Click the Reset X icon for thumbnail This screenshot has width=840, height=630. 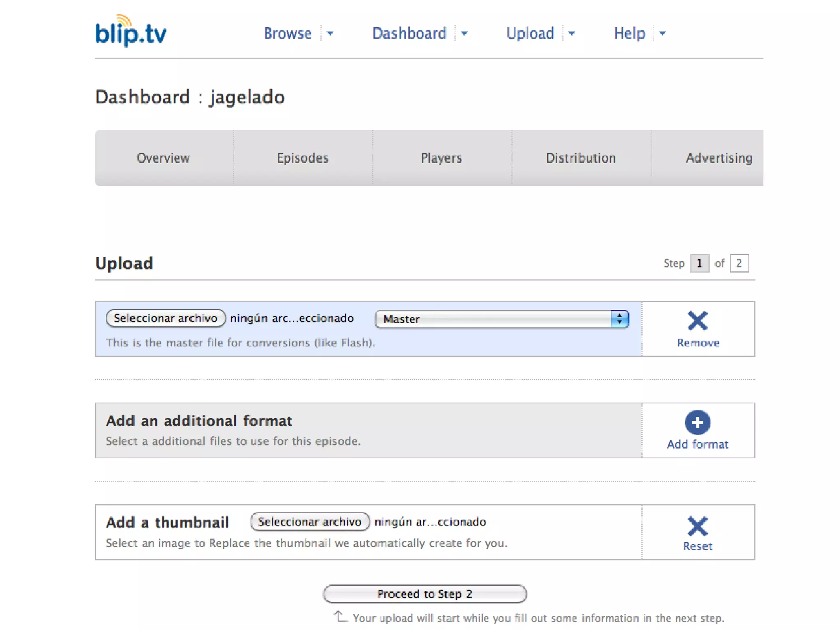[x=697, y=526]
